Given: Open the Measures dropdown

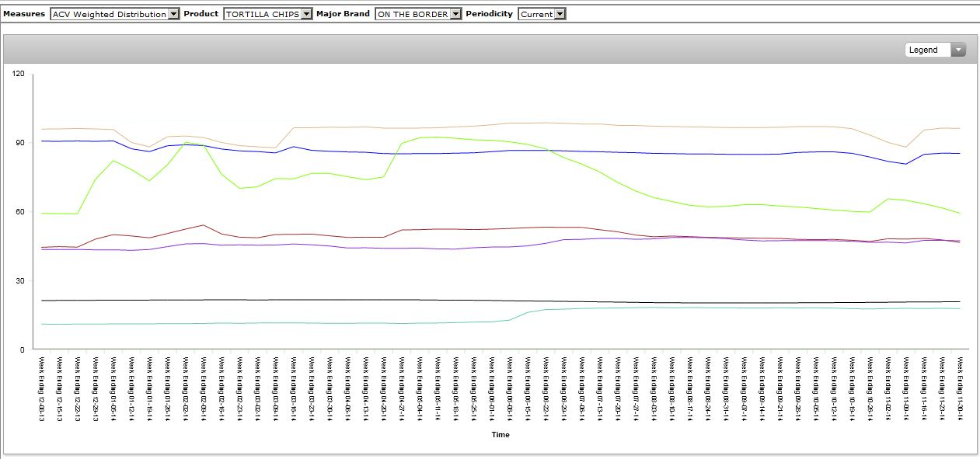Looking at the screenshot, I should point(114,14).
